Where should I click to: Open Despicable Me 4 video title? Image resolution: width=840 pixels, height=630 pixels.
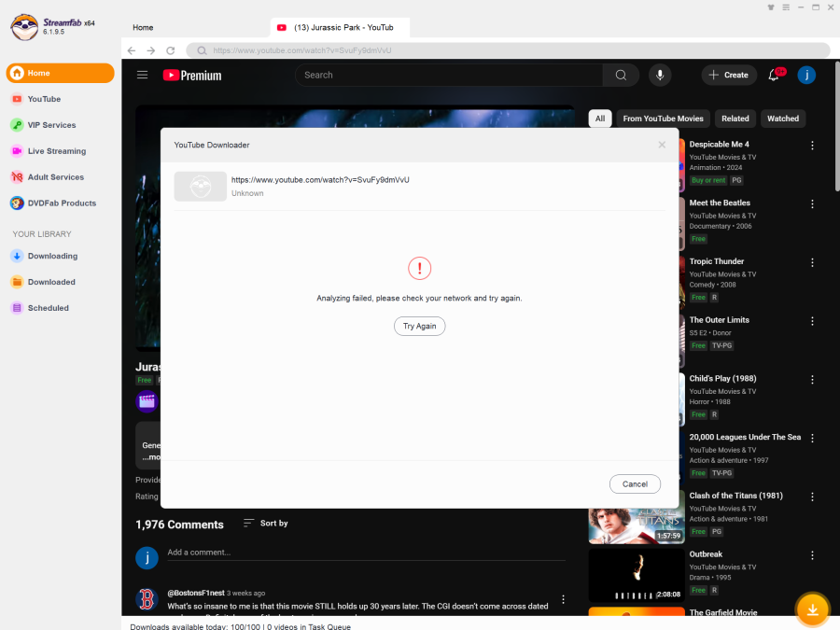point(719,144)
